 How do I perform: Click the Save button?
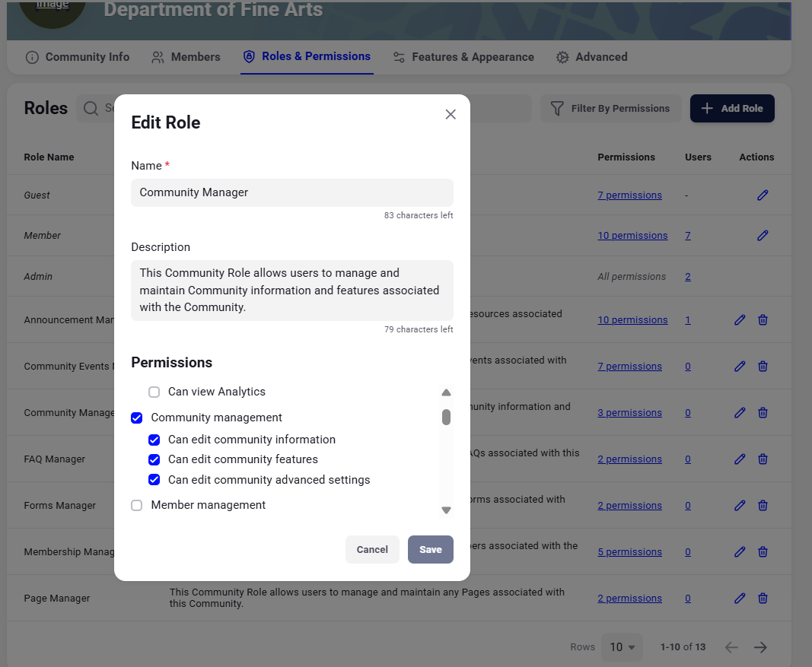click(x=430, y=550)
